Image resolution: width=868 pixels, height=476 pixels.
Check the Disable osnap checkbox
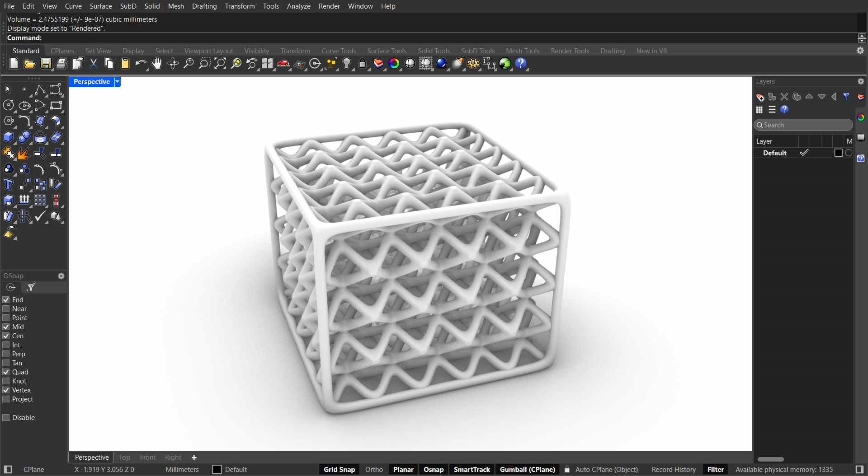pos(6,418)
